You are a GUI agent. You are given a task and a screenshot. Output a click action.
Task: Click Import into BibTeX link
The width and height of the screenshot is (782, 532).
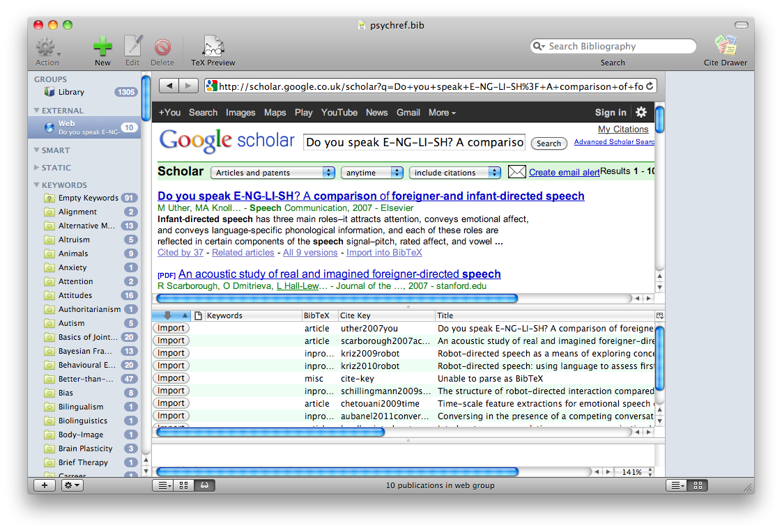click(x=384, y=253)
